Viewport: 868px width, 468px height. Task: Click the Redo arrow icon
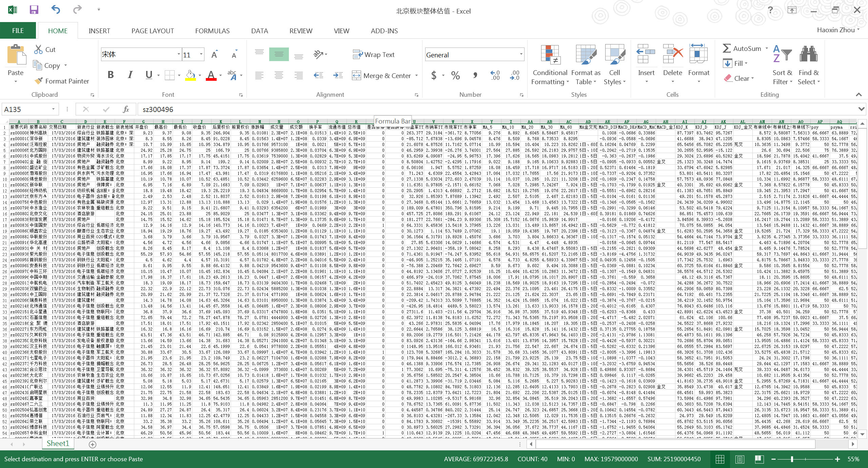pos(78,10)
